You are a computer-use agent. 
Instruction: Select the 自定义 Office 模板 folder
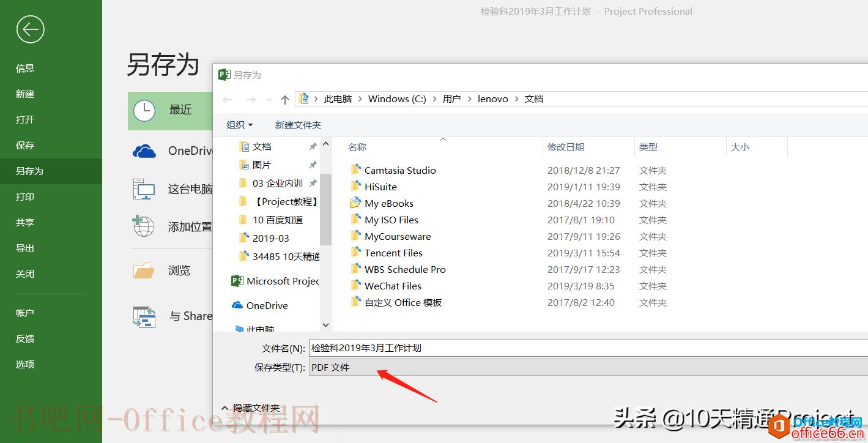[403, 302]
